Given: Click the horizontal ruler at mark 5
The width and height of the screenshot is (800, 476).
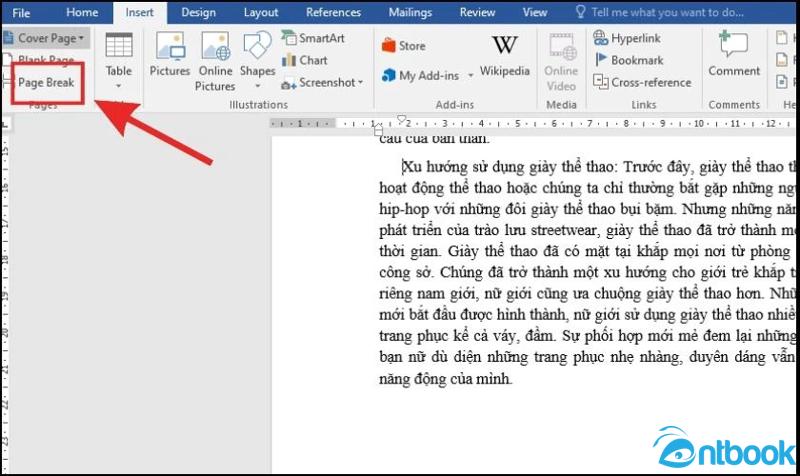Looking at the screenshot, I should [x=517, y=123].
